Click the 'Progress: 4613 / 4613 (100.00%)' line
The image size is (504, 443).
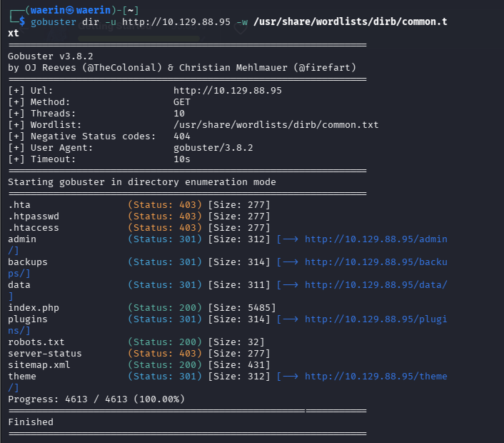point(96,399)
